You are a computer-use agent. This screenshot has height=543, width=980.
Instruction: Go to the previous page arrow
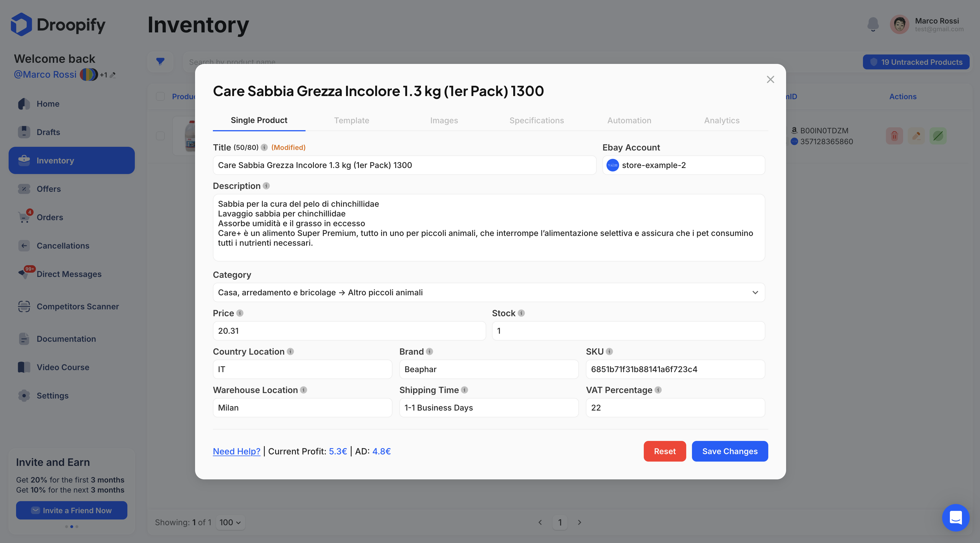[x=540, y=522]
